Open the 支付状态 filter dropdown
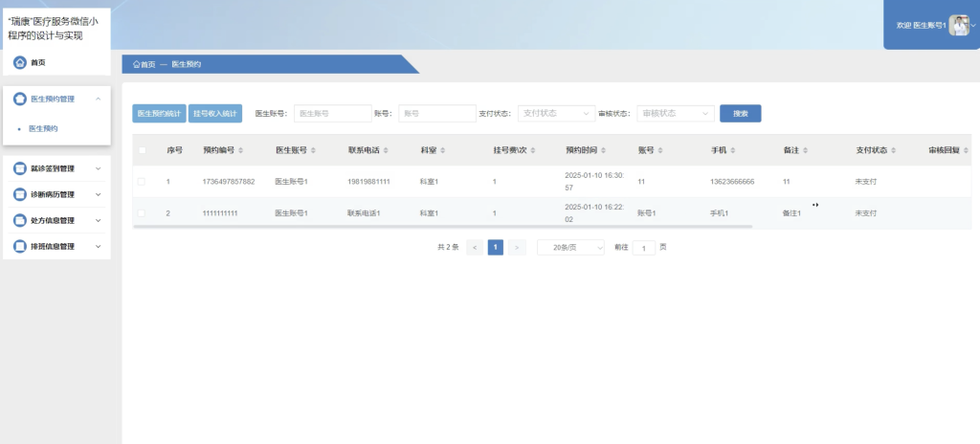The width and height of the screenshot is (980, 444). click(556, 113)
